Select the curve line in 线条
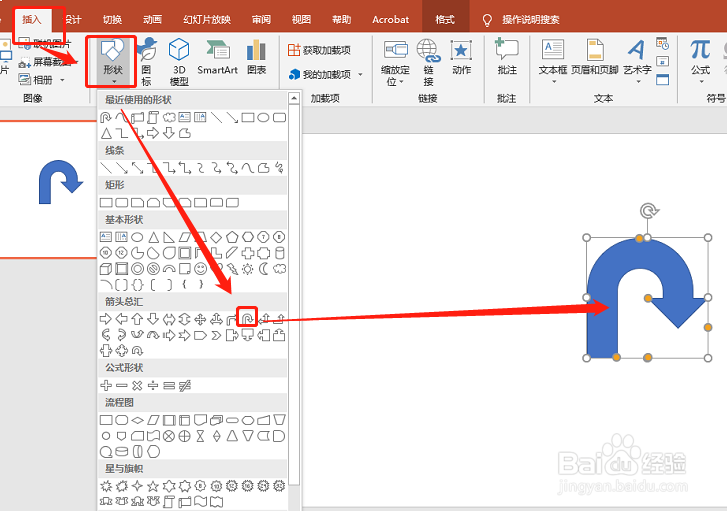 pyautogui.click(x=248, y=168)
